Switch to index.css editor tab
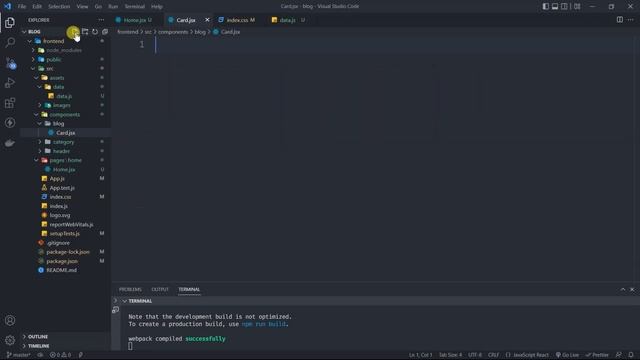This screenshot has width=640, height=360. click(237, 20)
